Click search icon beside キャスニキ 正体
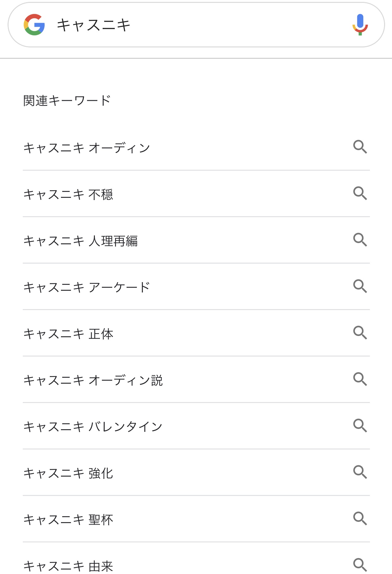Screen dimensions: 392x574 360,333
